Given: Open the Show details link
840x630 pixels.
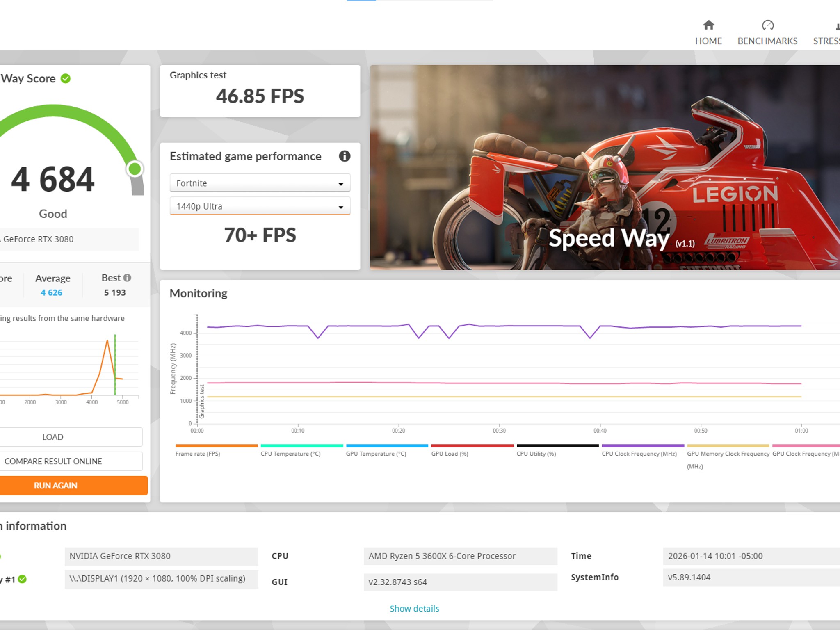Looking at the screenshot, I should tap(414, 609).
